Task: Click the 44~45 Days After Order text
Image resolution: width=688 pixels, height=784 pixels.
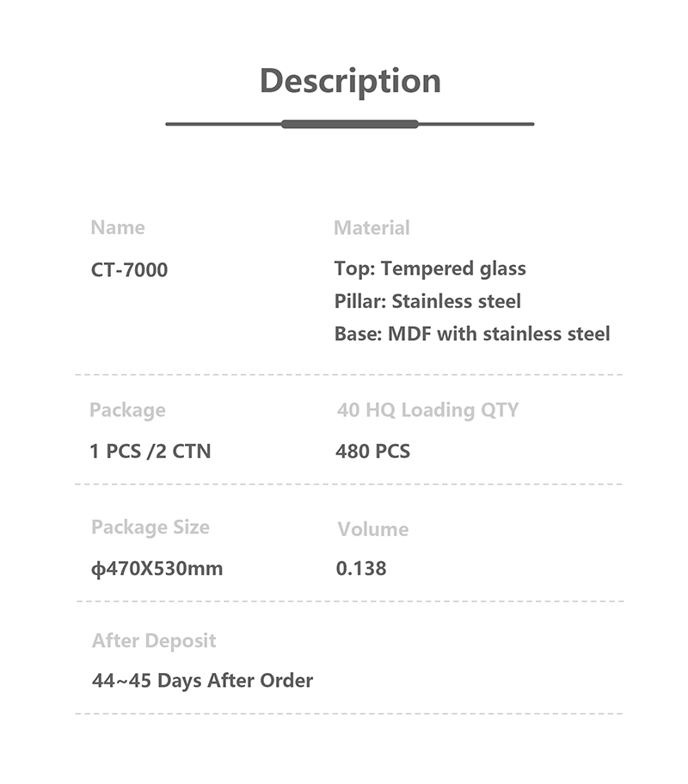Action: (202, 681)
